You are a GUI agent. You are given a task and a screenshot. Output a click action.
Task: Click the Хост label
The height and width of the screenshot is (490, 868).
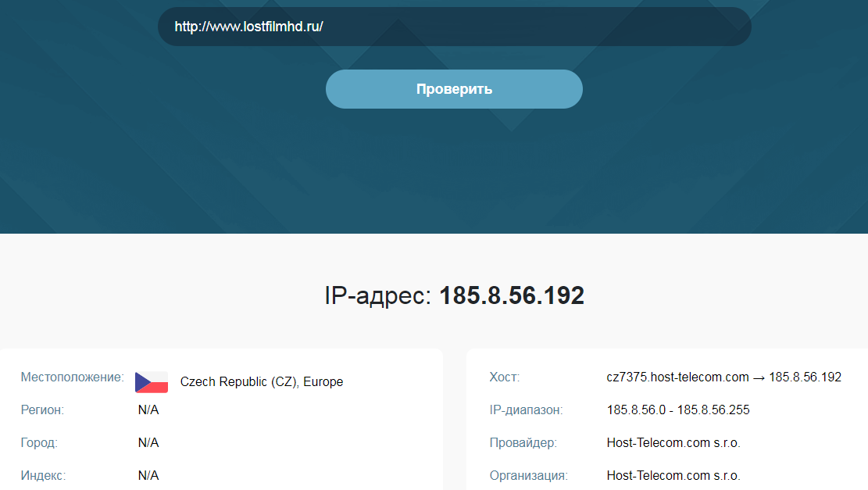click(x=504, y=377)
